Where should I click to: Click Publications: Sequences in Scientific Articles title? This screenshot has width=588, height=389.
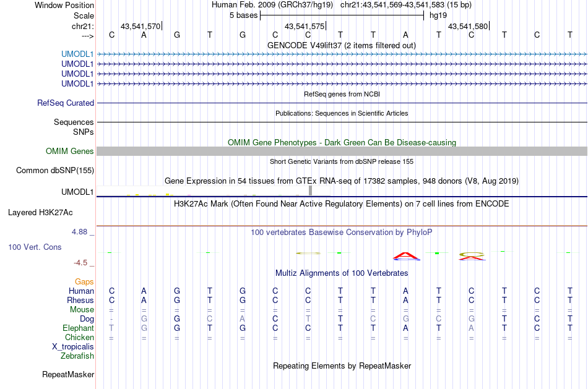342,113
